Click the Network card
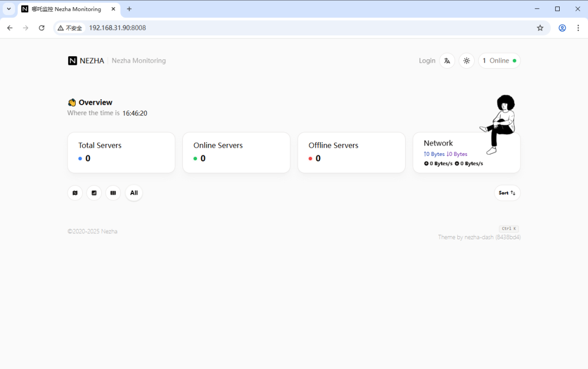 click(x=467, y=153)
